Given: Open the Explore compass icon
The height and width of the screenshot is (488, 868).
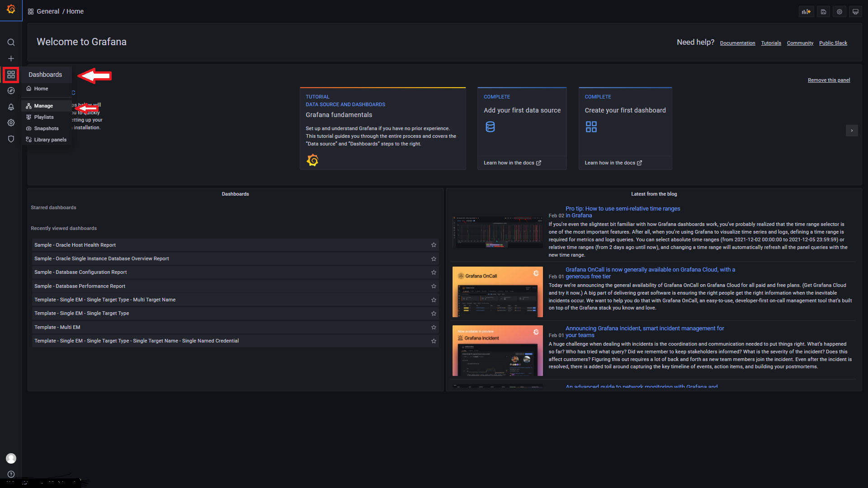Looking at the screenshot, I should pyautogui.click(x=11, y=91).
